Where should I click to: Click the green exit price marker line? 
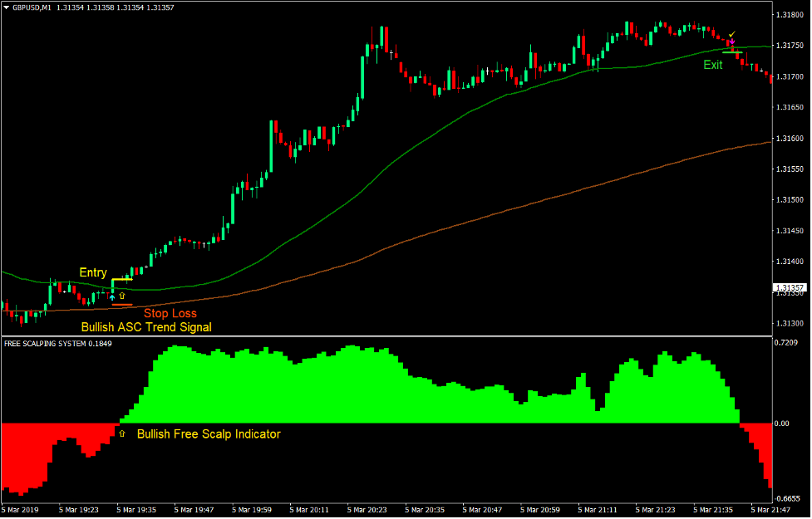click(732, 52)
